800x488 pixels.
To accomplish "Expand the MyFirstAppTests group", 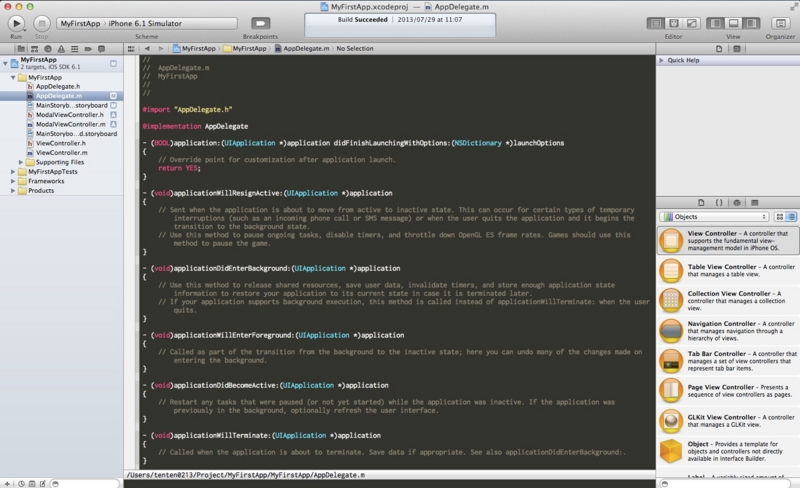I will tap(13, 172).
